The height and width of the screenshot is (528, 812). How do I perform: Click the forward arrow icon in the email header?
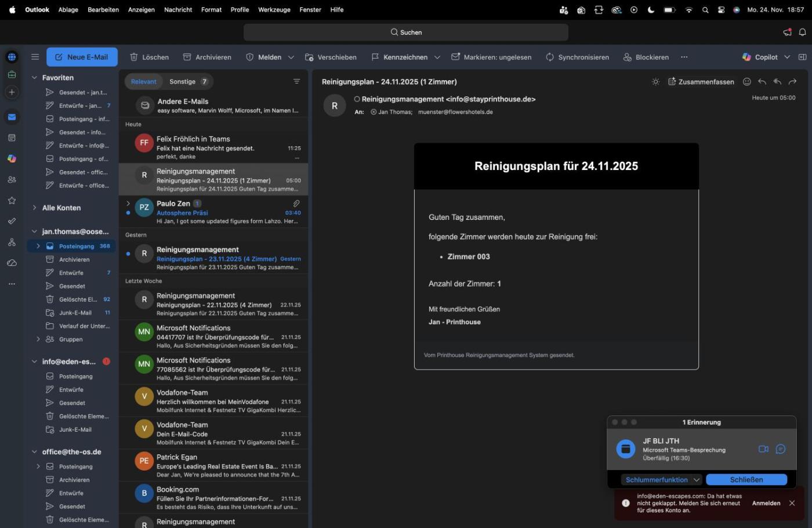click(x=792, y=82)
